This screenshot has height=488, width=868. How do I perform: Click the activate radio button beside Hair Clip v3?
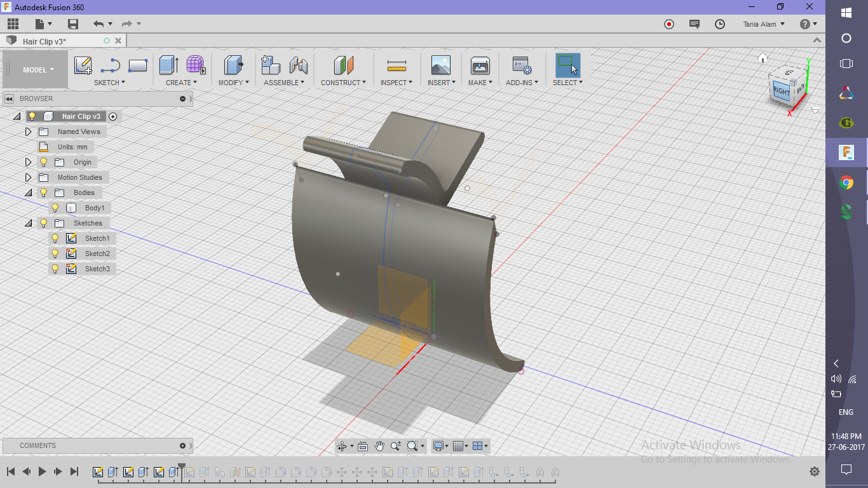click(113, 116)
